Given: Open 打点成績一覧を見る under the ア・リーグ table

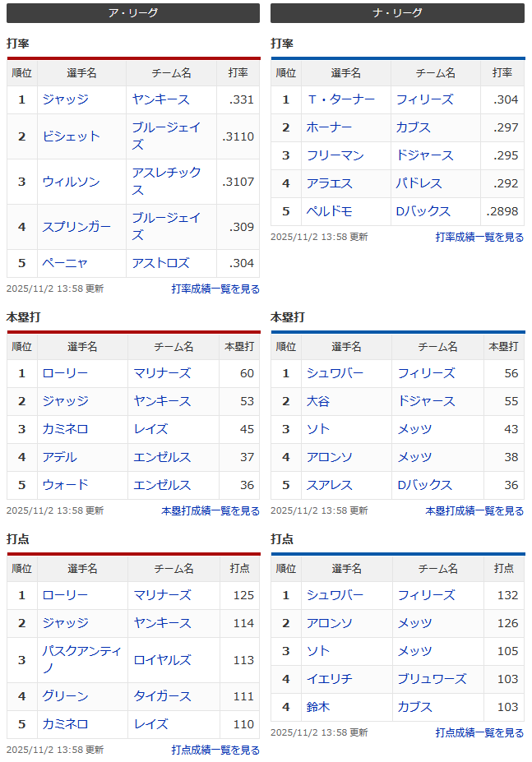Looking at the screenshot, I should [215, 750].
